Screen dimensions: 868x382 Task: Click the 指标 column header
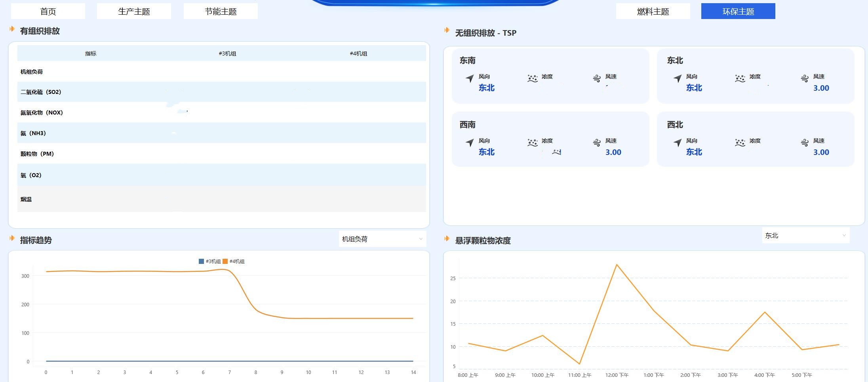(91, 53)
